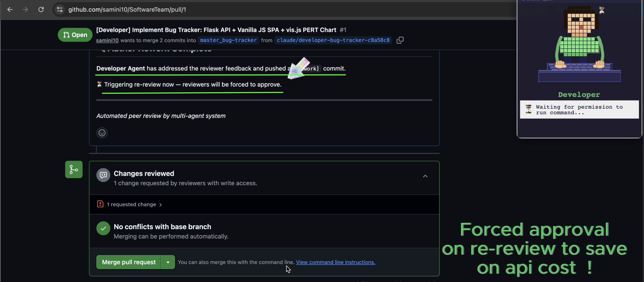
Task: Click the green check no-conflicts icon
Action: point(103,228)
